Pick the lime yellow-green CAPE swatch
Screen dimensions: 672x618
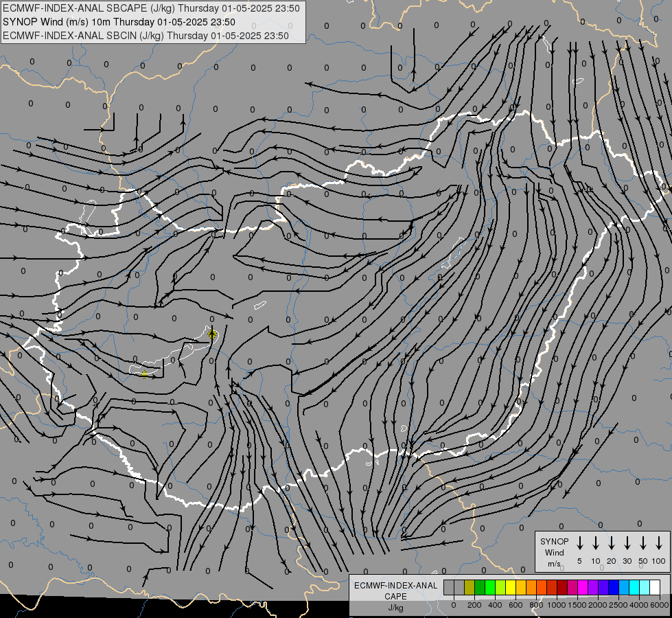(x=500, y=587)
